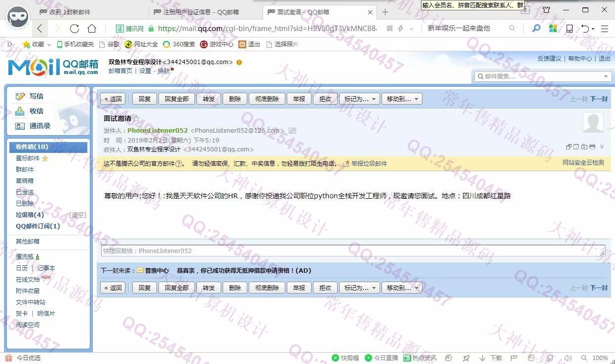Screen dimensions: 615x364
Task: Open the 已发送 folder
Action: pyautogui.click(x=25, y=192)
